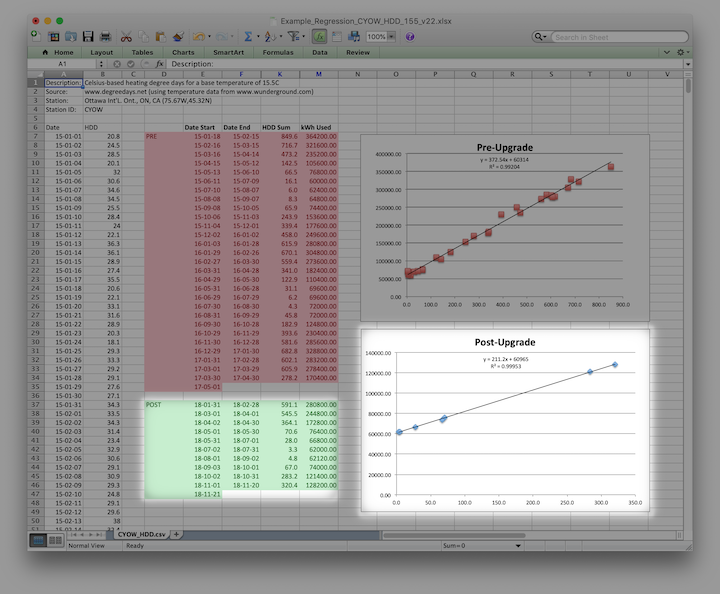Add a new sheet with plus button
720x594 pixels.
point(177,534)
